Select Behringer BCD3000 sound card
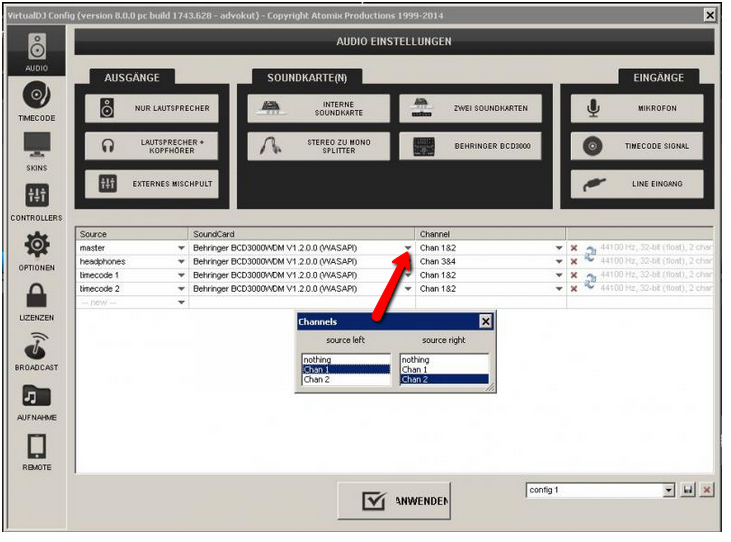Screen dimensions: 731x542 (x=470, y=146)
